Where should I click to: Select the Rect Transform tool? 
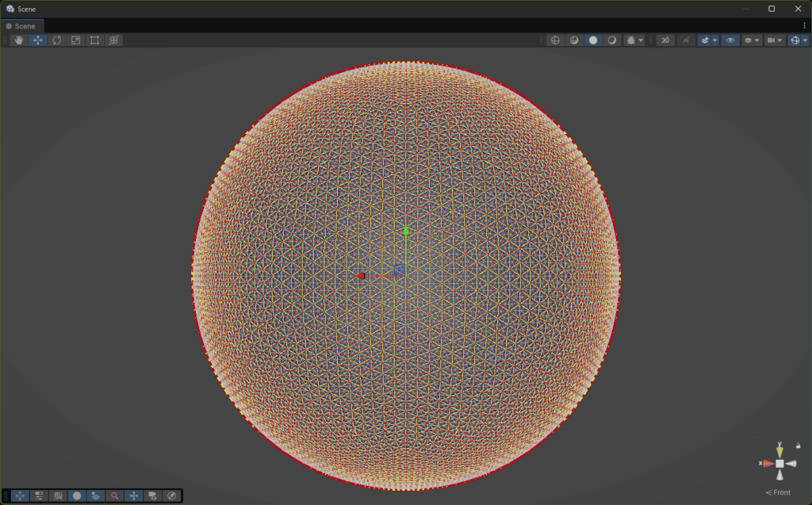(95, 40)
